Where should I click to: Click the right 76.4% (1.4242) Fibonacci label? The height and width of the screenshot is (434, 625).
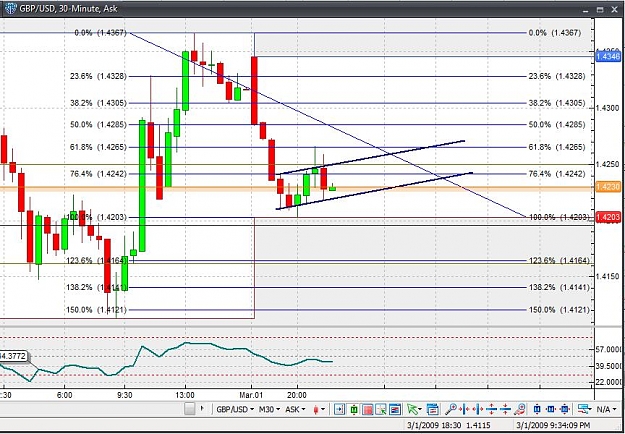tap(557, 174)
